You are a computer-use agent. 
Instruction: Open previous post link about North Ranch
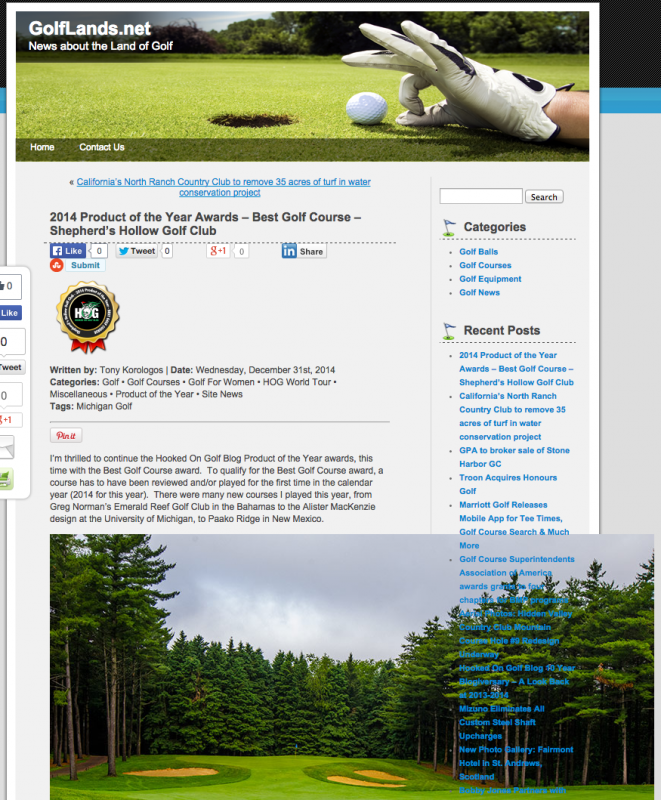pyautogui.click(x=223, y=187)
